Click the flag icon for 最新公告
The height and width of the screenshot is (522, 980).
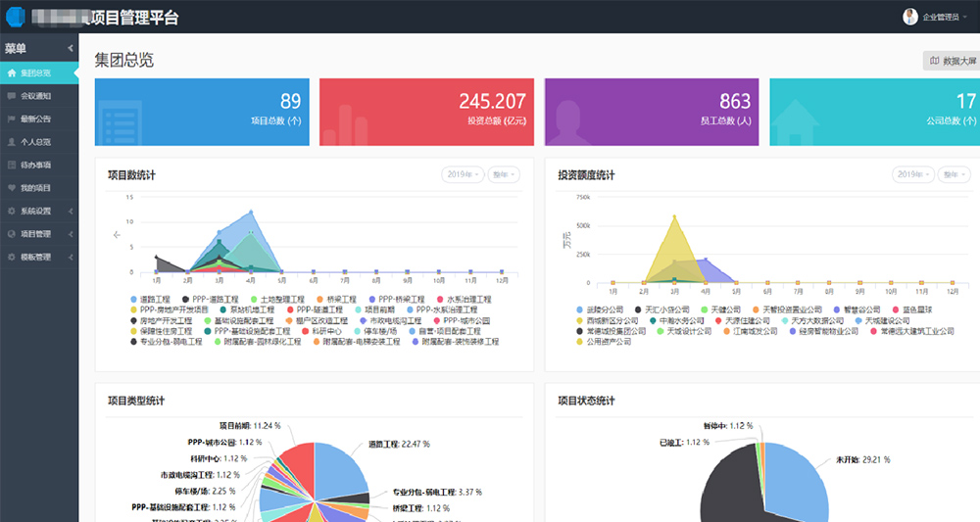[x=11, y=119]
